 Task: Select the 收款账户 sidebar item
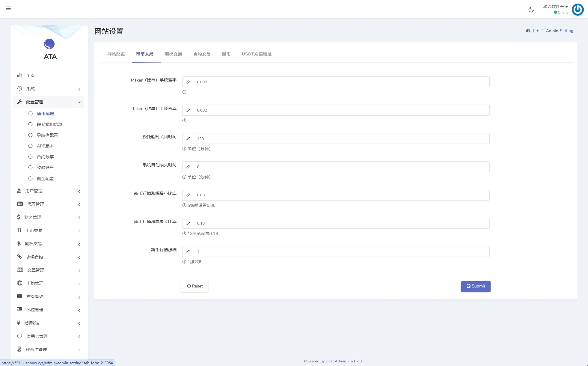point(45,168)
